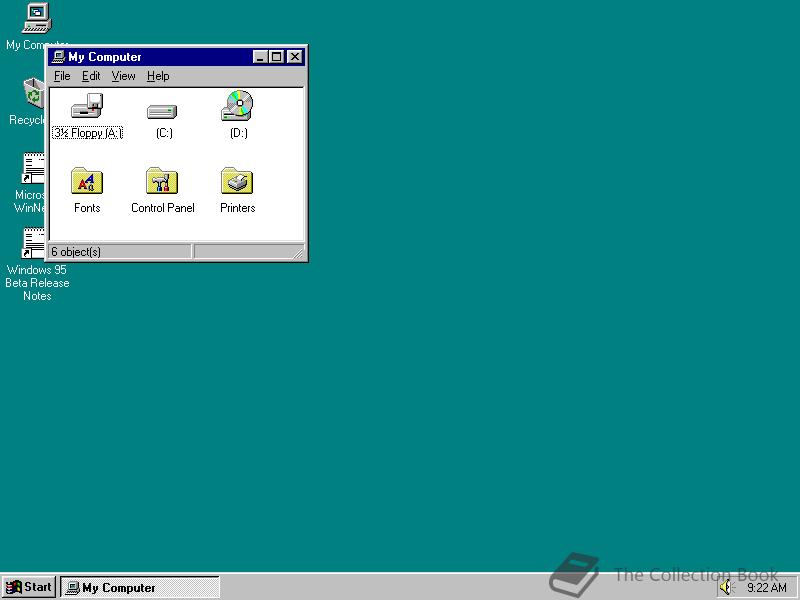Click the 'Printers' label text
The width and height of the screenshot is (800, 600).
238,208
